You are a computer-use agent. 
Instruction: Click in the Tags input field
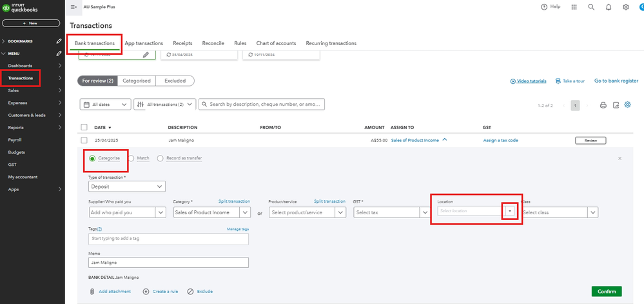coord(168,239)
